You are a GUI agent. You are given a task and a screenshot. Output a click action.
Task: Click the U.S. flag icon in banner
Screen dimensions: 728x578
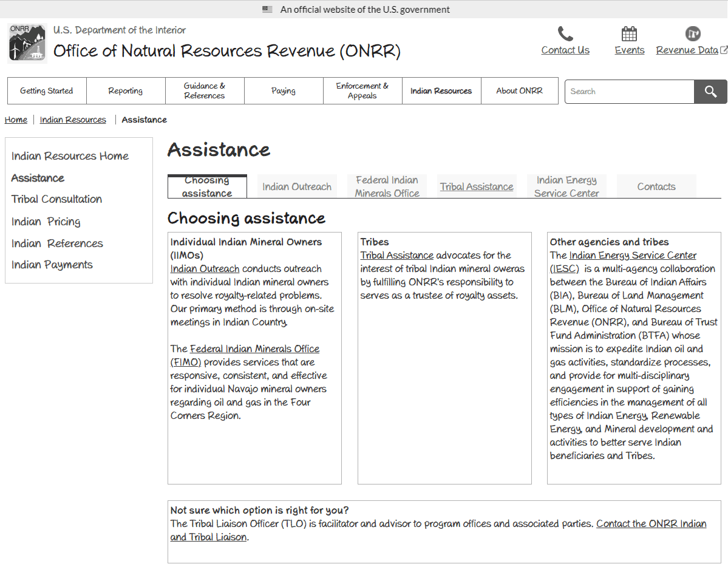tap(267, 9)
